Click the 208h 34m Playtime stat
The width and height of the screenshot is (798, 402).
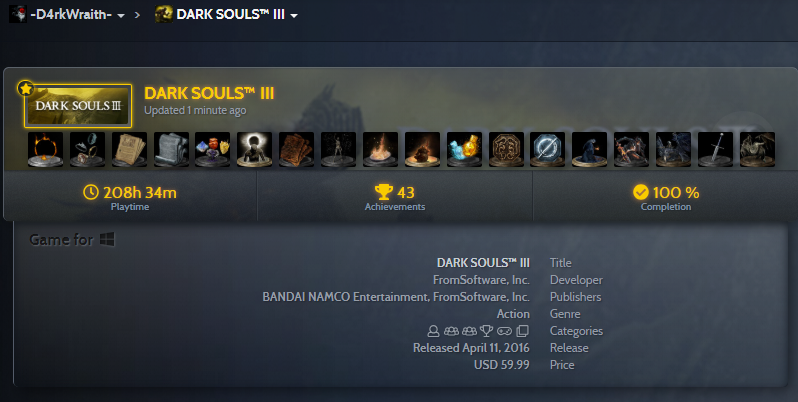pos(130,197)
